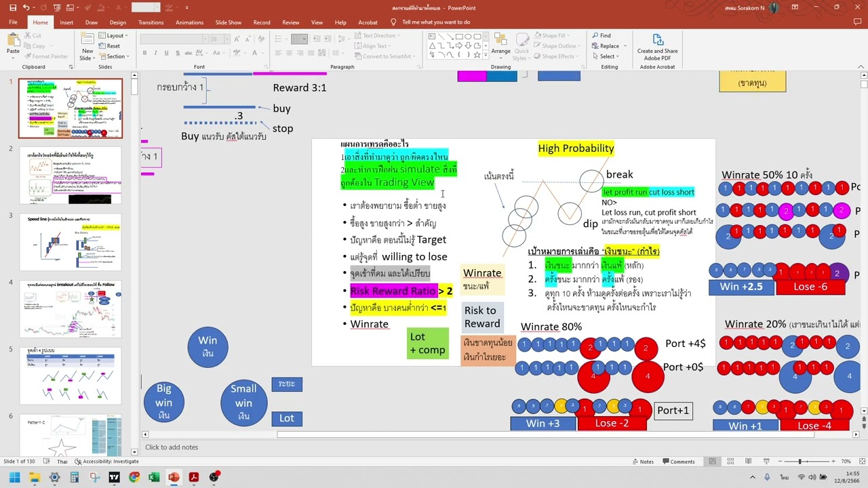The width and height of the screenshot is (868, 488).
Task: Open Chrome from the taskbar
Action: 134,477
